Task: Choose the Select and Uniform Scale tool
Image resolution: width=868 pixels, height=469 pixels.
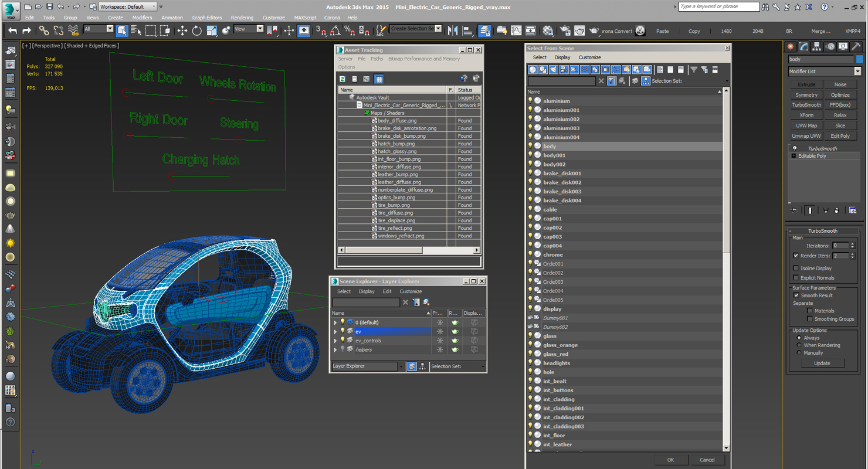Action: click(x=212, y=30)
